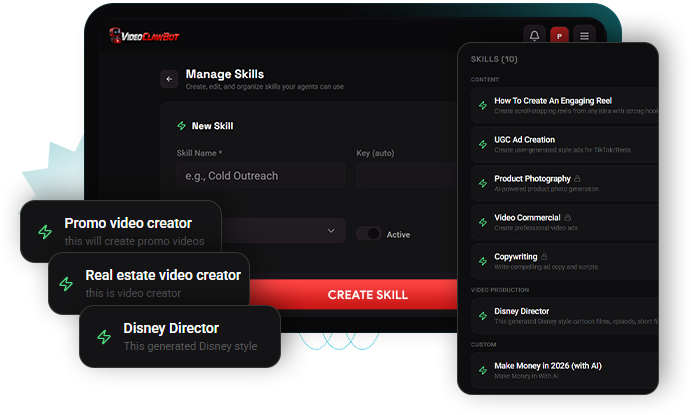Toggle the Active switch
This screenshot has height=415, width=691.
click(369, 233)
